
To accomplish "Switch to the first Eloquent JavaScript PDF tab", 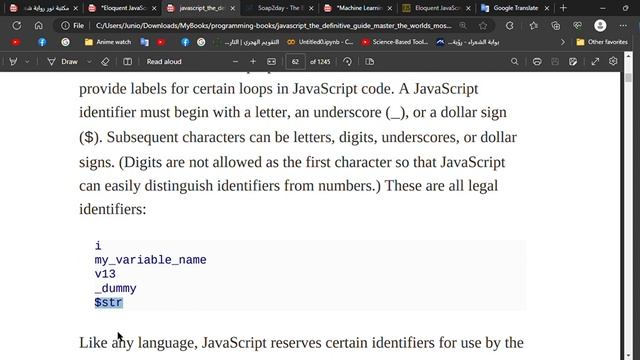I will (122, 8).
